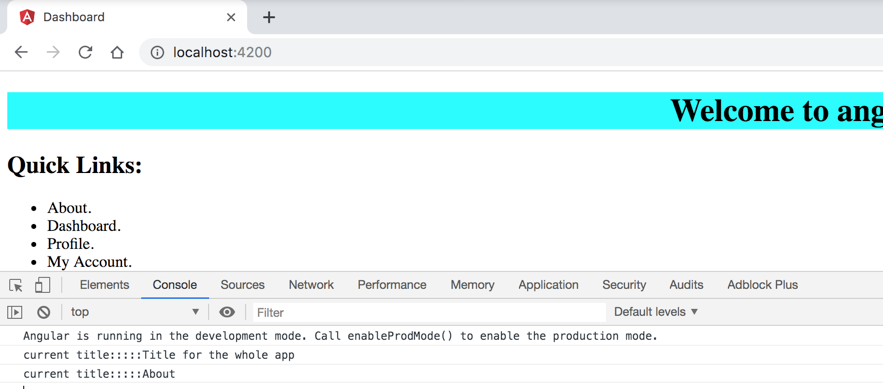Open the Default levels dropdown
883x389 pixels.
656,312
